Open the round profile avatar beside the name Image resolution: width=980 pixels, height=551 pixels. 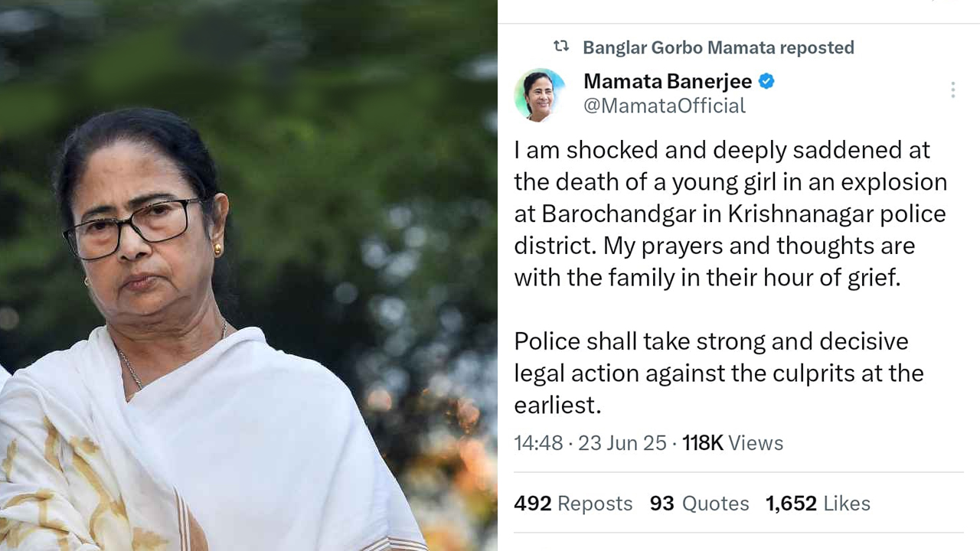[x=540, y=95]
